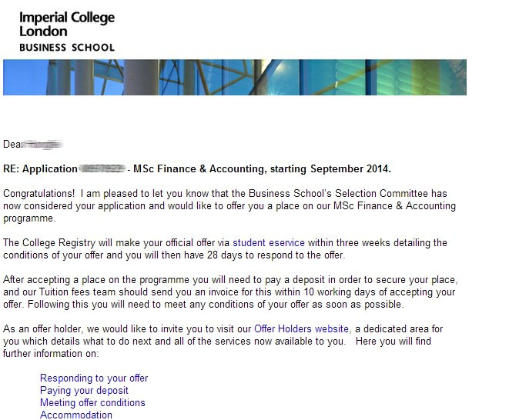519x420 pixels.
Task: Click the blurred recipient name after Dear
Action: point(44,145)
